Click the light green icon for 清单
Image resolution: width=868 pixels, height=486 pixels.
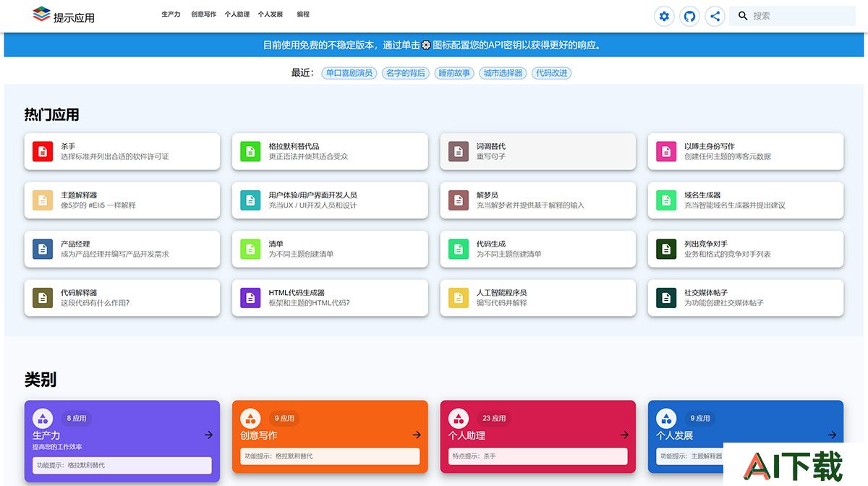pos(250,249)
